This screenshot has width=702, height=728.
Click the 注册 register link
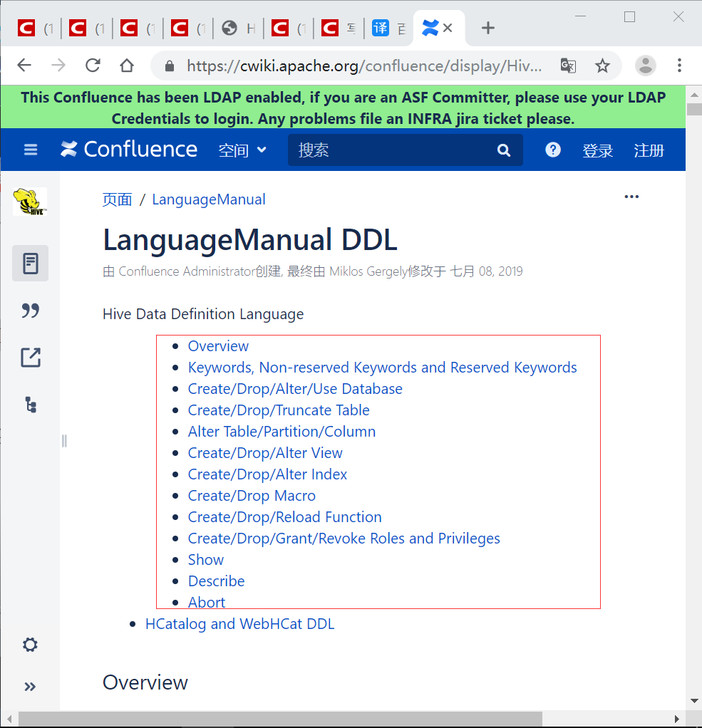[x=649, y=150]
